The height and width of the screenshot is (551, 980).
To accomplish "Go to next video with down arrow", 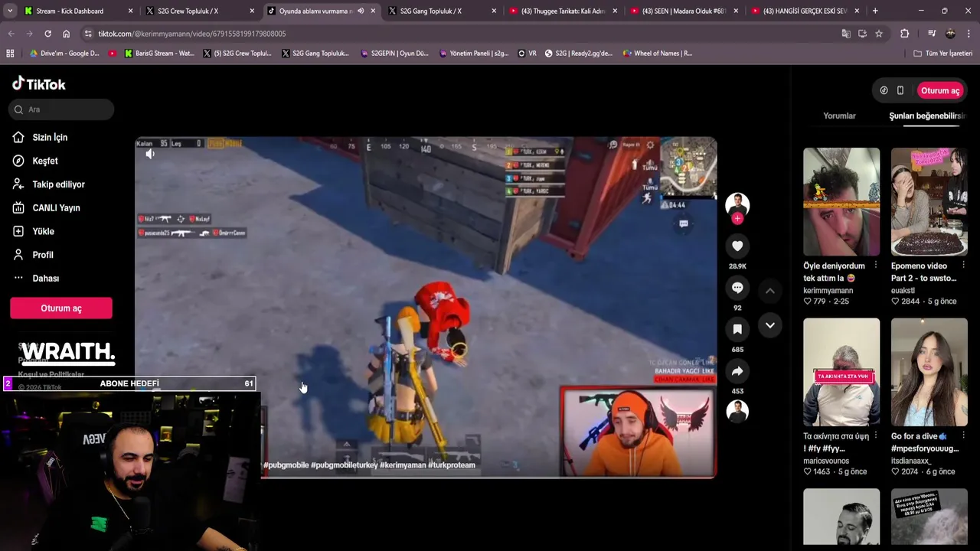I will [770, 325].
